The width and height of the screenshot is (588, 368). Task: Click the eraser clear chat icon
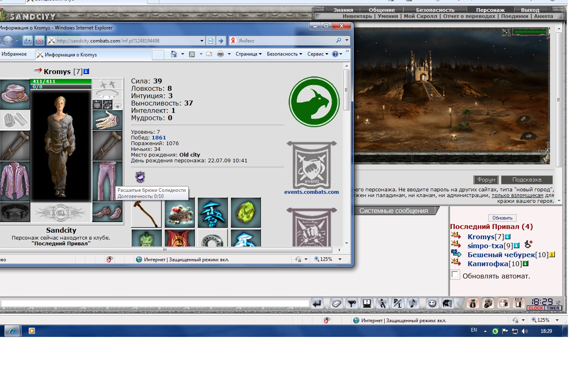336,303
